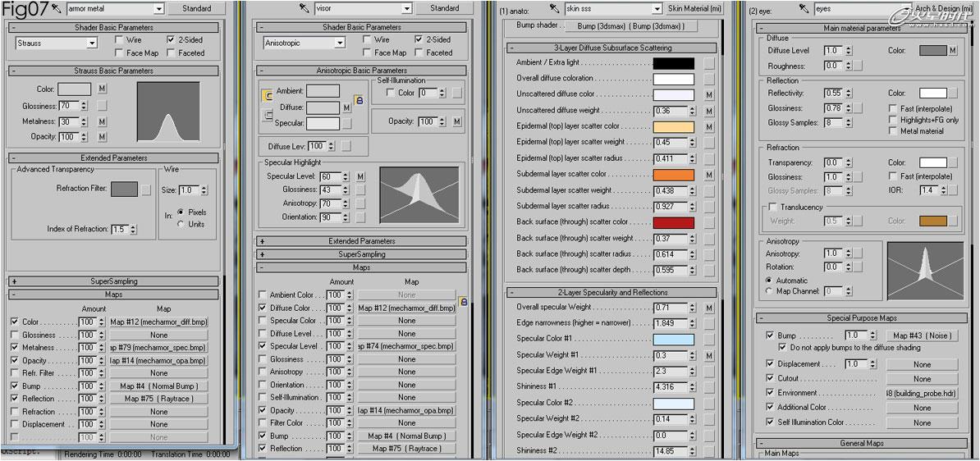Click the empty map button beside Strauss Glossiness
Screen dimensions: 980x461
[102, 106]
